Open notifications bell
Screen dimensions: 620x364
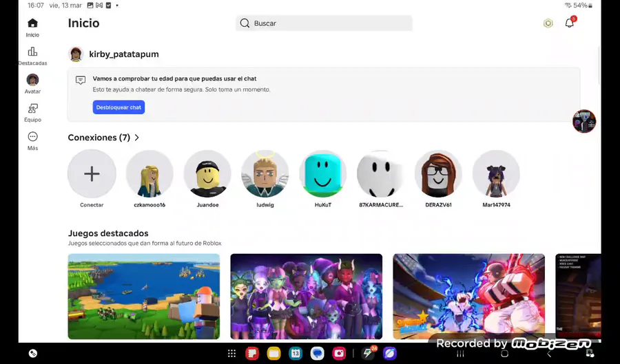(x=570, y=23)
